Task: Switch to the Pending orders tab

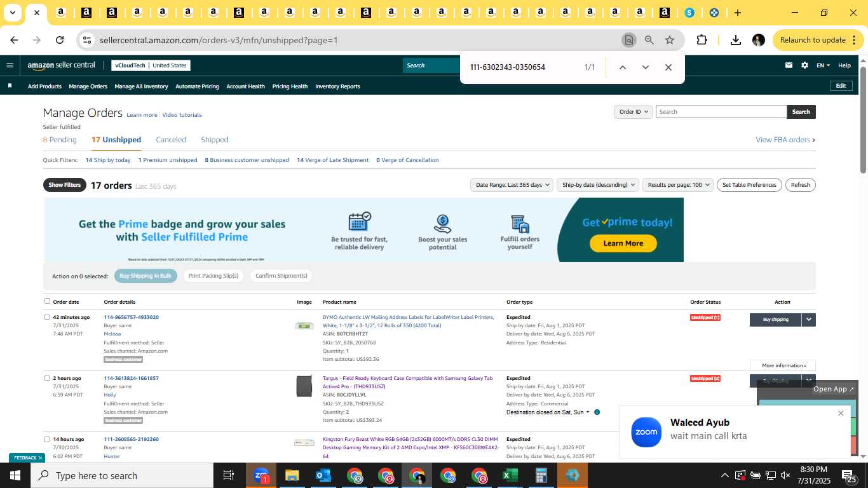Action: (x=60, y=140)
